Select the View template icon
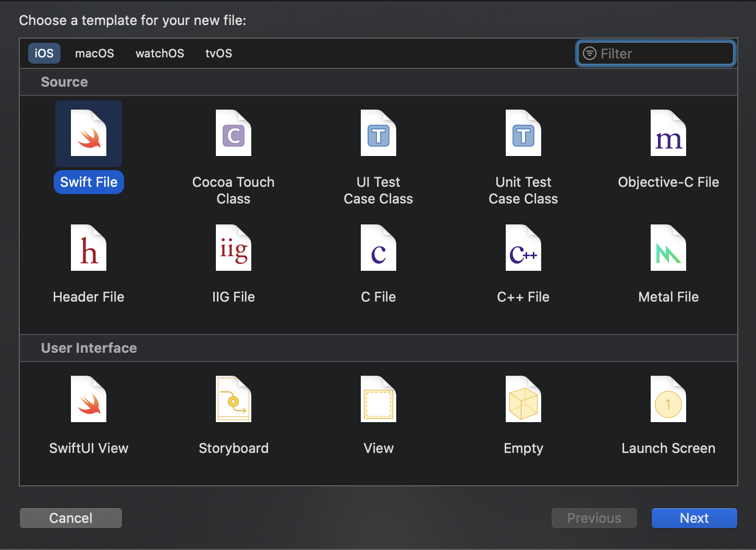756x550 pixels. point(379,399)
